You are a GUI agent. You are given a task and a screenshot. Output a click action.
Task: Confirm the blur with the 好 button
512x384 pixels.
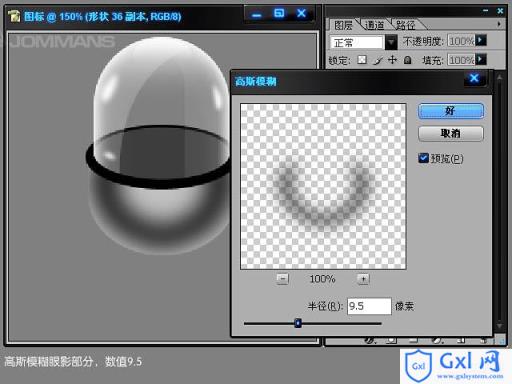pyautogui.click(x=451, y=111)
